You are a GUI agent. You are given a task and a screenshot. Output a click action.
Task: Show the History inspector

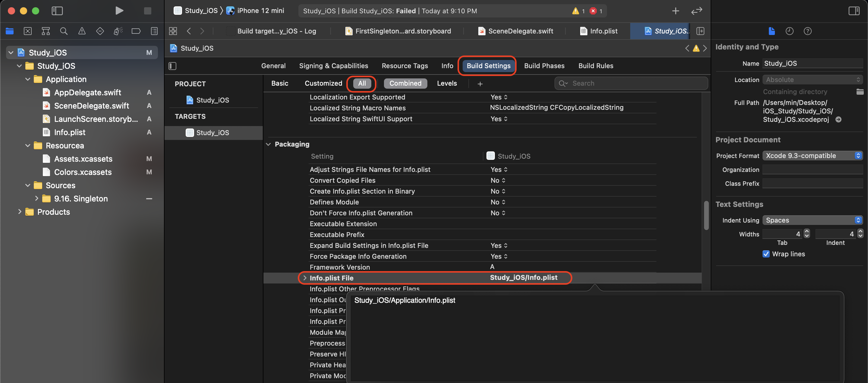pyautogui.click(x=790, y=31)
